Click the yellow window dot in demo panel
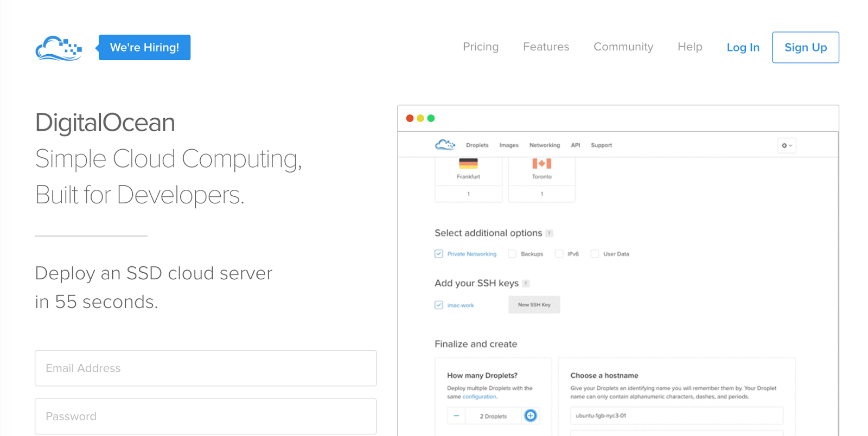 (x=420, y=118)
